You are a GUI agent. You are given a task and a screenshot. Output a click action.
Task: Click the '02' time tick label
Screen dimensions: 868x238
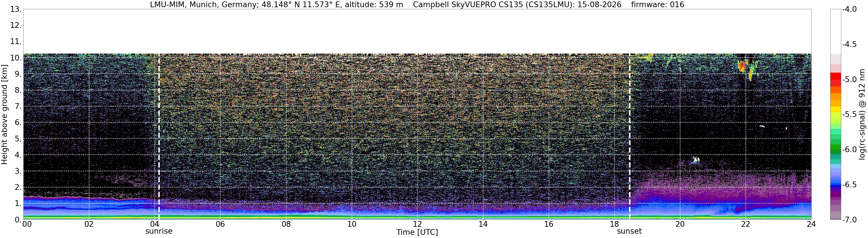(x=89, y=224)
